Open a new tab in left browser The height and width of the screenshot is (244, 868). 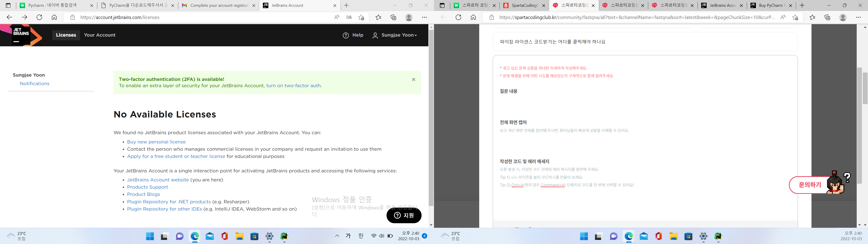346,5
